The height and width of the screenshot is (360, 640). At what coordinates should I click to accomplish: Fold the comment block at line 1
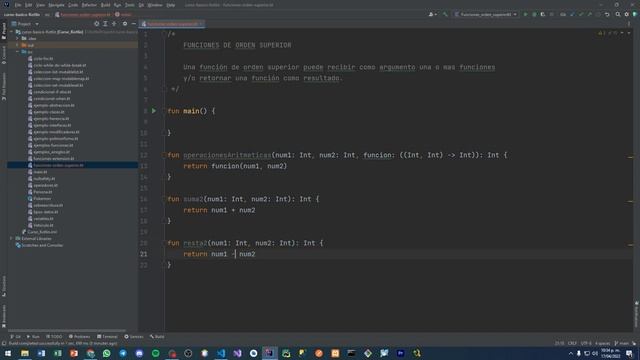click(x=164, y=34)
